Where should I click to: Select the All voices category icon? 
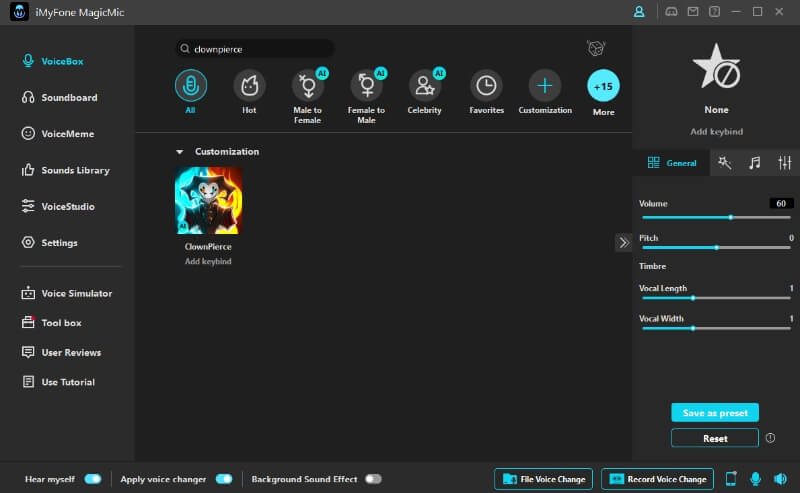(x=191, y=85)
